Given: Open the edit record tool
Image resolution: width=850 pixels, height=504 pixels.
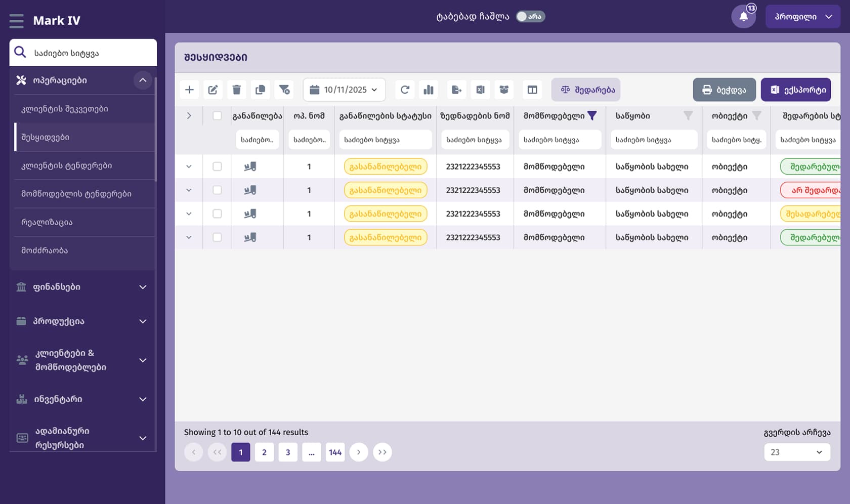Looking at the screenshot, I should [212, 90].
